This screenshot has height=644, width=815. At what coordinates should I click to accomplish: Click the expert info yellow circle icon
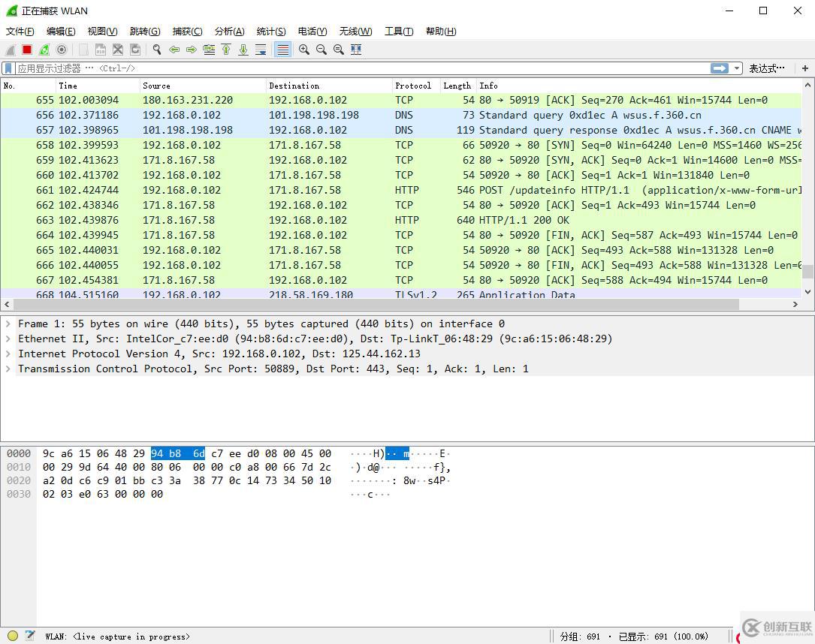(x=13, y=636)
